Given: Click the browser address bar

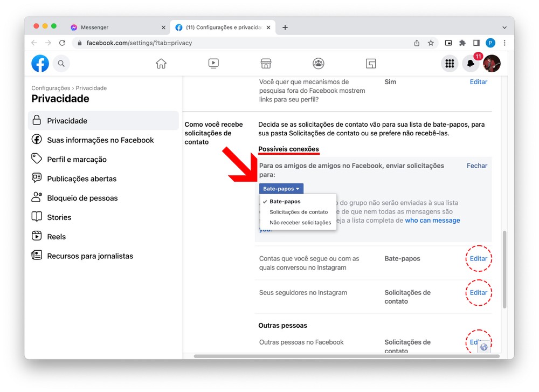Looking at the screenshot, I should click(243, 43).
